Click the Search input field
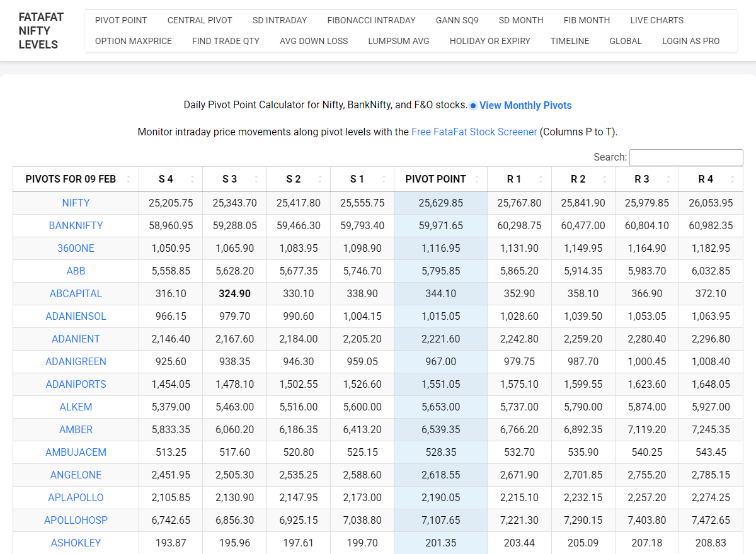 [x=686, y=157]
